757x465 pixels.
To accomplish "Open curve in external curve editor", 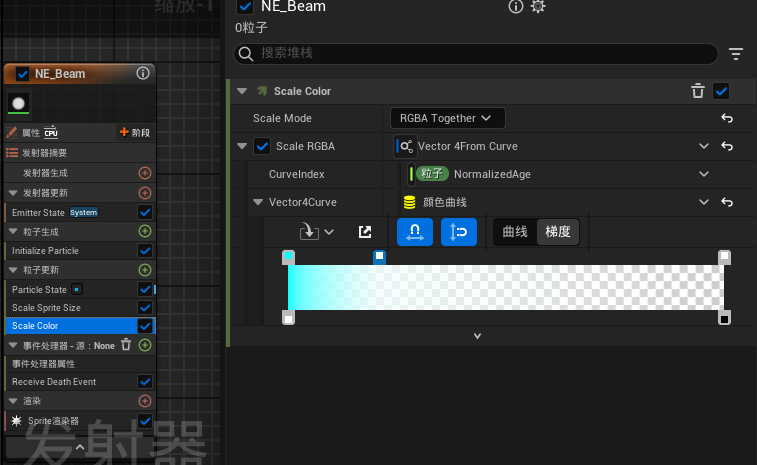I will 365,232.
